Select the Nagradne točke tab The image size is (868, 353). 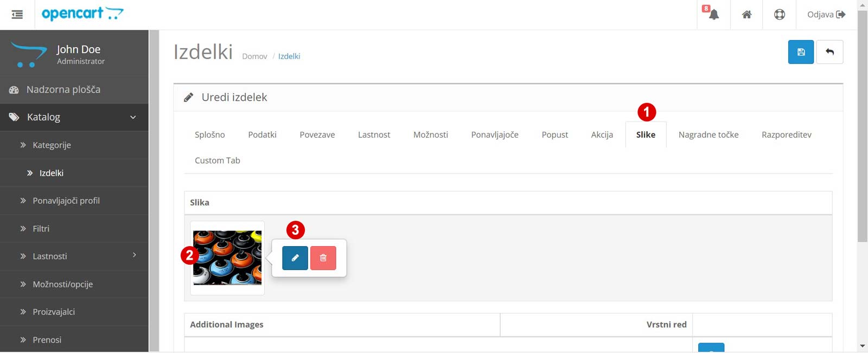click(708, 134)
